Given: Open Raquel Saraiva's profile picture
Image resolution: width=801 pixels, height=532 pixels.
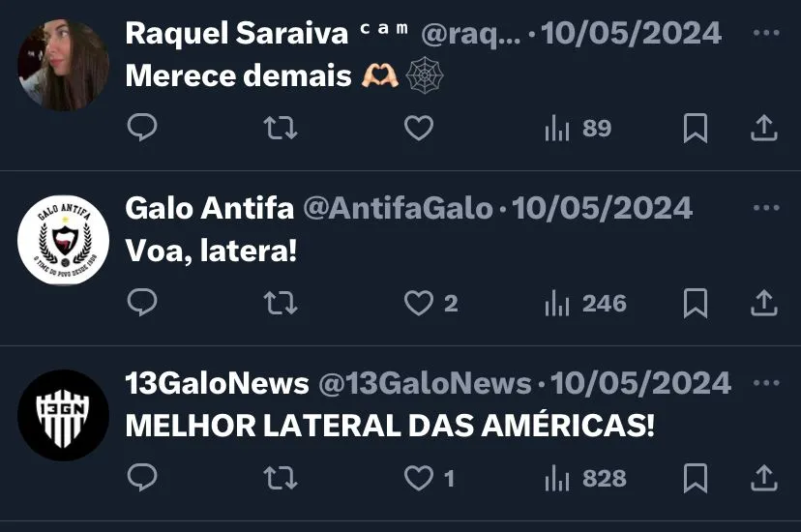Looking at the screenshot, I should [x=63, y=65].
